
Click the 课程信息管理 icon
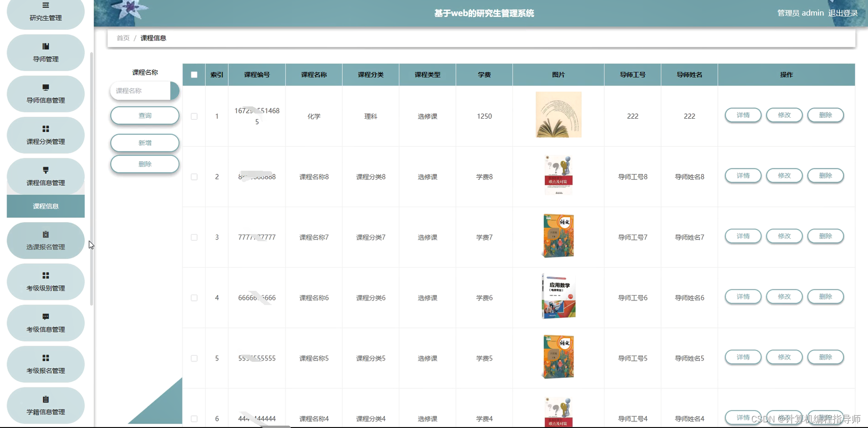pos(45,170)
